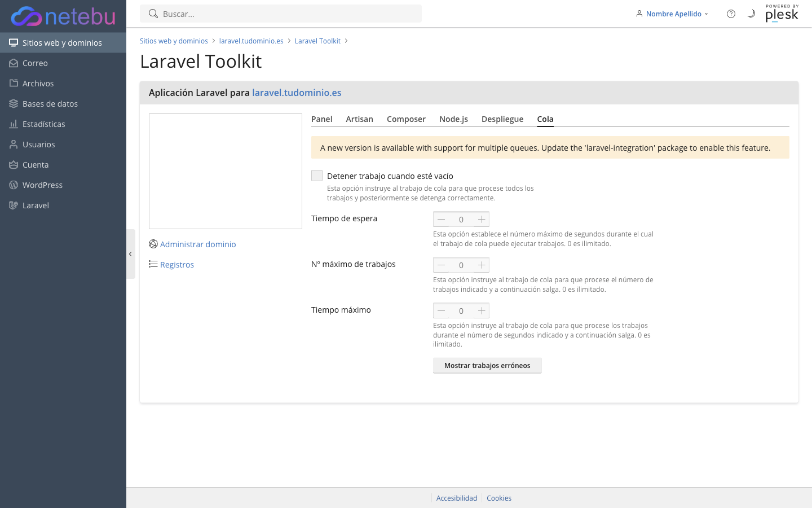812x508 pixels.
Task: Open the Registros link
Action: coord(177,265)
